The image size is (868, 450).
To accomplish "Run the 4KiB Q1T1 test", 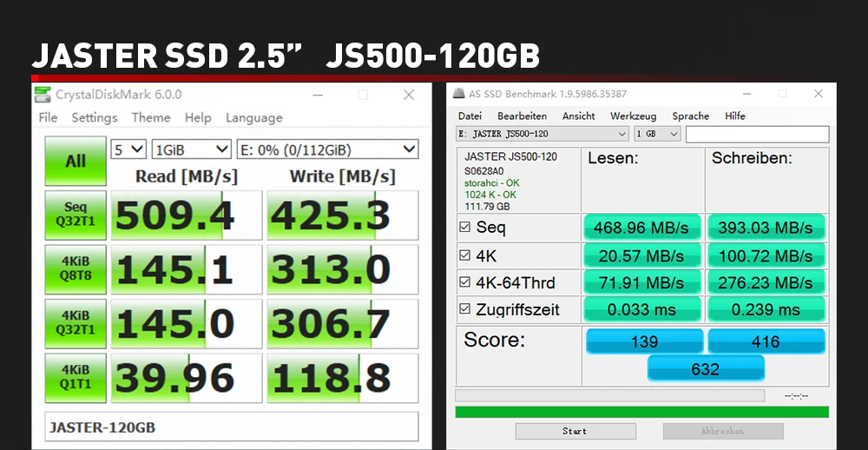I will (x=76, y=378).
